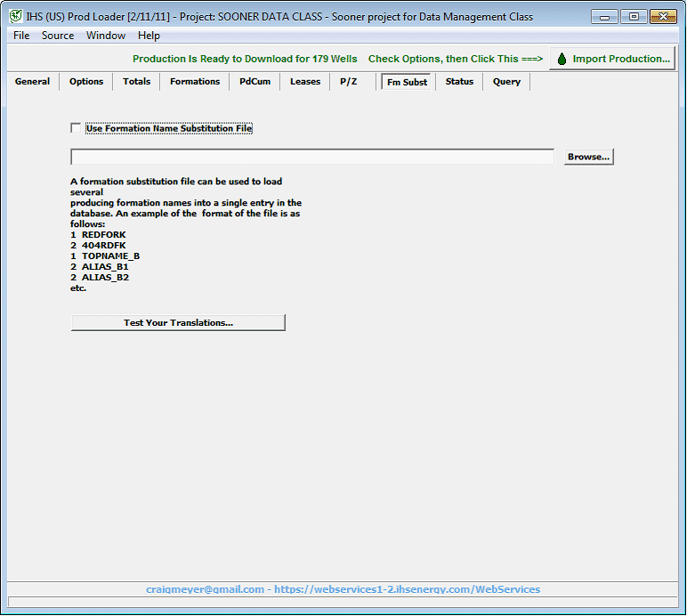Screen dimensions: 687x616
Task: Open the Help menu
Action: 149,36
